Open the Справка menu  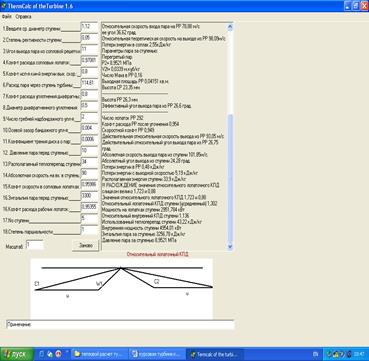coord(23,16)
